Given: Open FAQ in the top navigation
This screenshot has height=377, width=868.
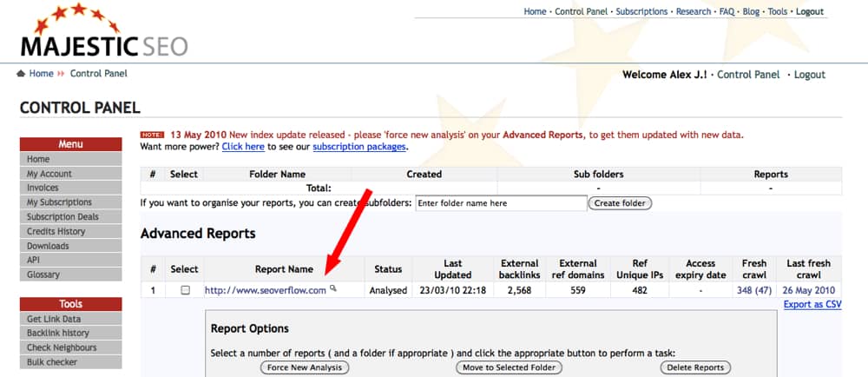Looking at the screenshot, I should [x=727, y=11].
